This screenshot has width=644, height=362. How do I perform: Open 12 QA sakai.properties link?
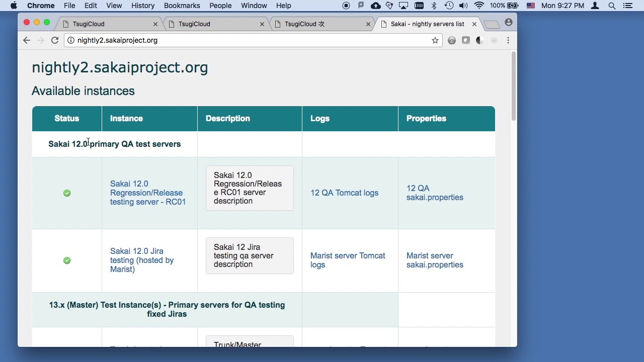(435, 193)
